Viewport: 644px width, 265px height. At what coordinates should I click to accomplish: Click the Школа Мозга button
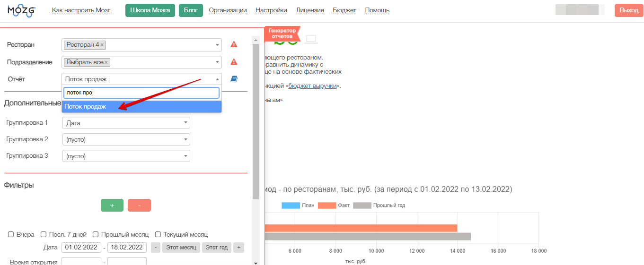click(x=150, y=10)
